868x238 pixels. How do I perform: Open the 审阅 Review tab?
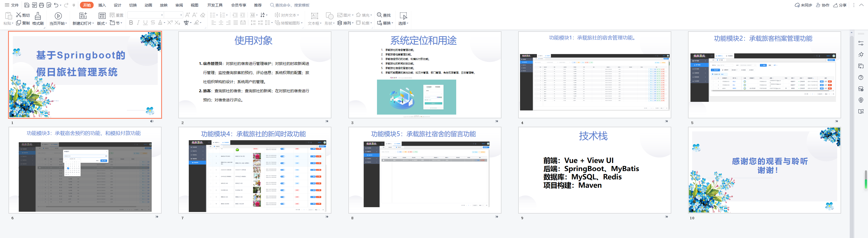coord(179,5)
